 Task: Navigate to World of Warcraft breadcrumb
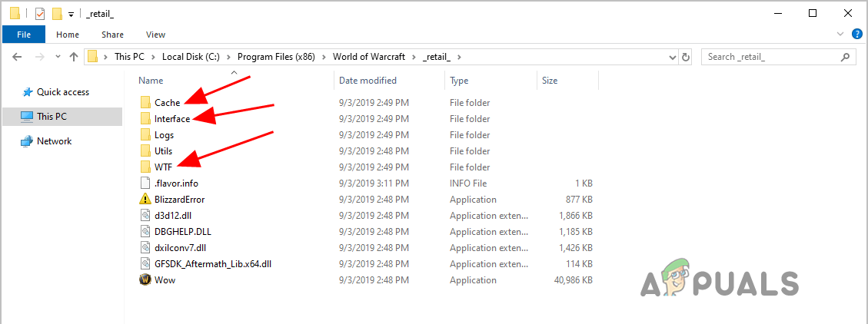tap(372, 57)
